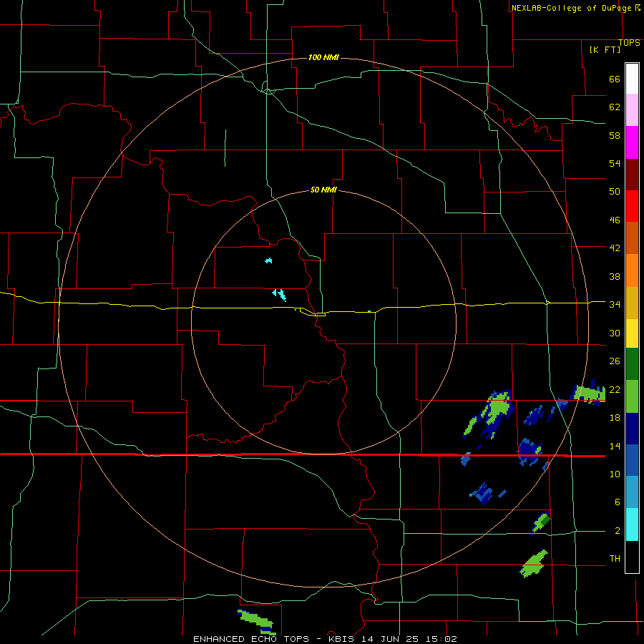Click the dark green 26 kft swatch
The image size is (644, 644).
click(632, 364)
